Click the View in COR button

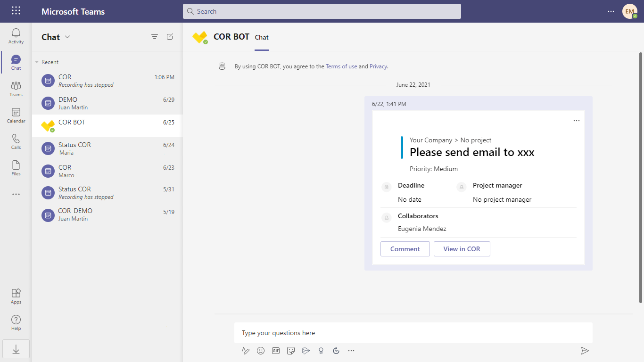(x=462, y=249)
